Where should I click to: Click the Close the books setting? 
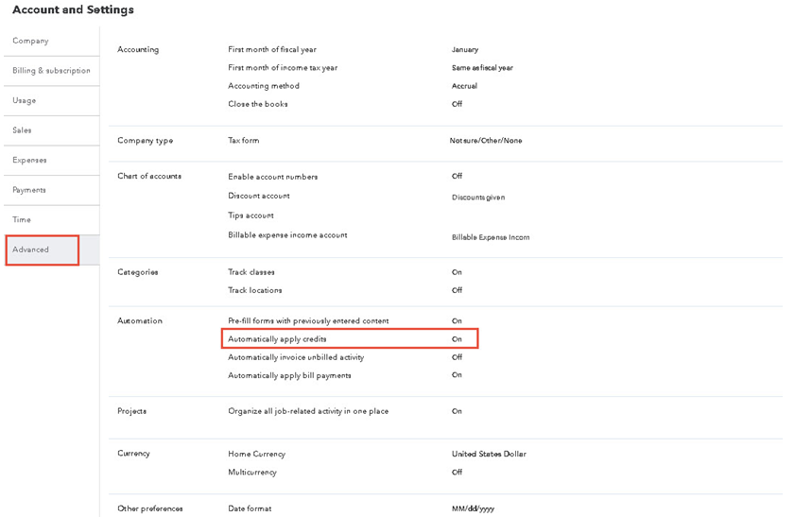258,104
